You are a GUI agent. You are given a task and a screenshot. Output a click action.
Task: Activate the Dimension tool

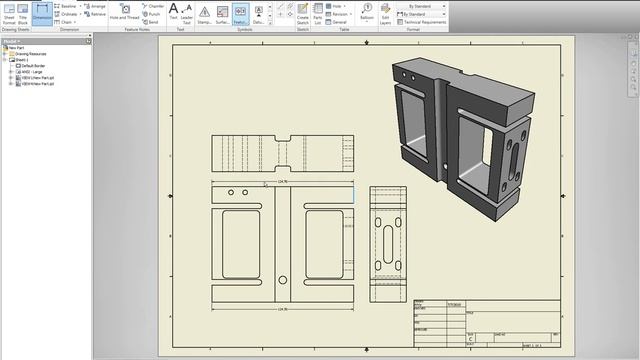(x=42, y=13)
